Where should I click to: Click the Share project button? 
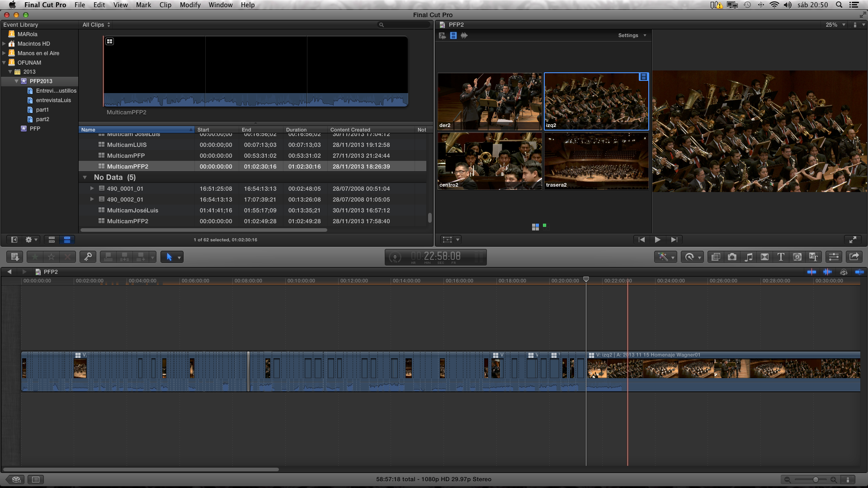coord(854,257)
